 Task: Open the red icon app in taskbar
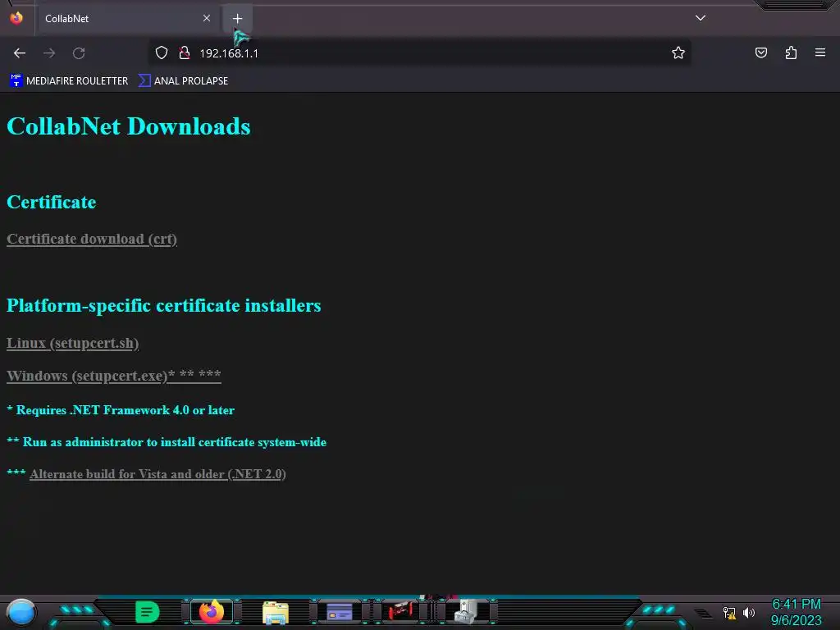point(402,610)
